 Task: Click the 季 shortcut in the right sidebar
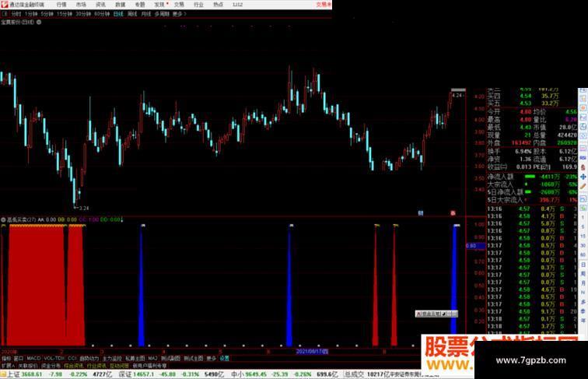tap(583, 311)
